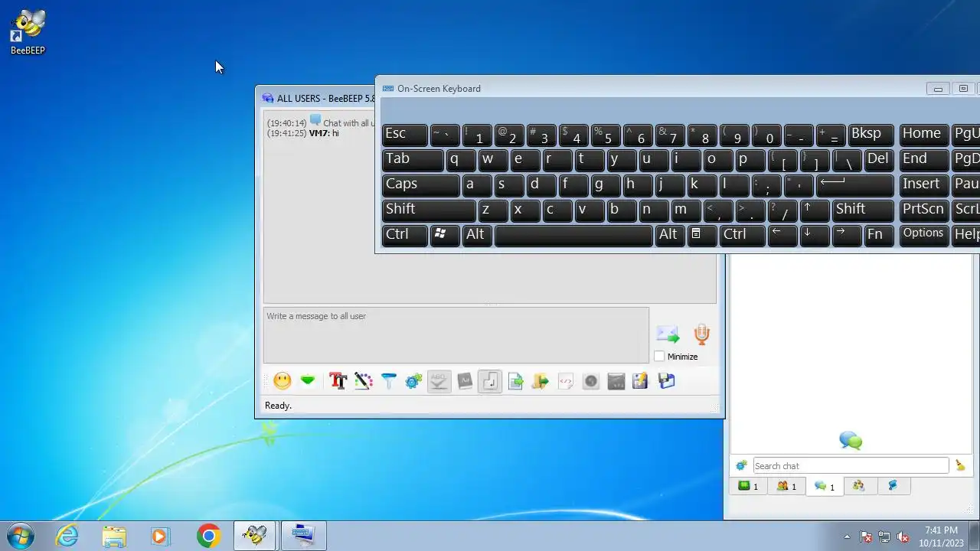Click the Enter arrow key on On-Screen Keyboard
The height and width of the screenshot is (551, 980).
(855, 185)
